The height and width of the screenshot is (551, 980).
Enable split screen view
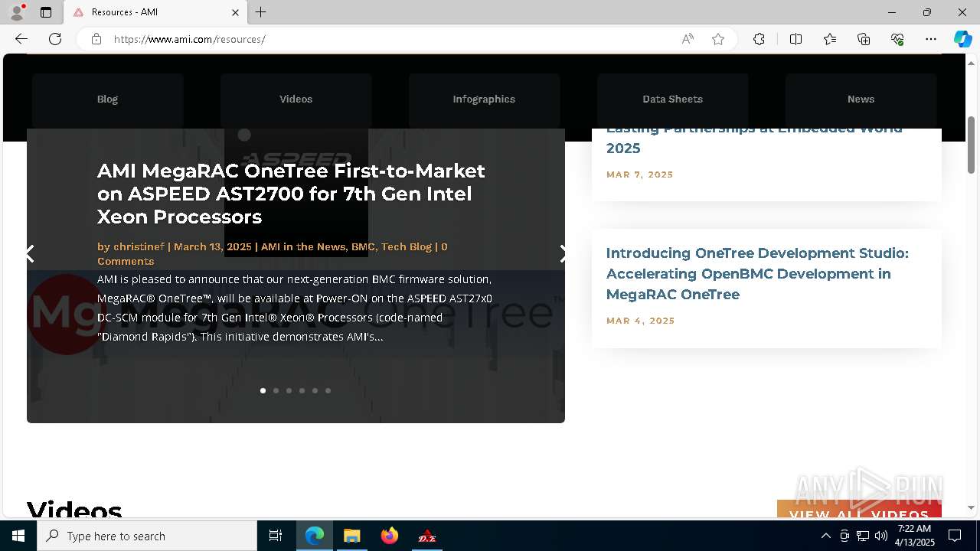point(795,39)
